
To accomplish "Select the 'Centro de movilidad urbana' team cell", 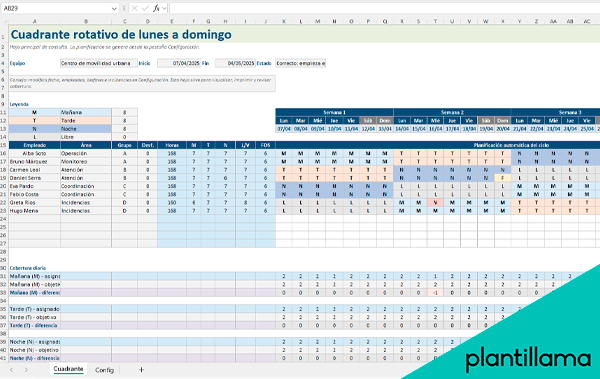I will (x=99, y=63).
